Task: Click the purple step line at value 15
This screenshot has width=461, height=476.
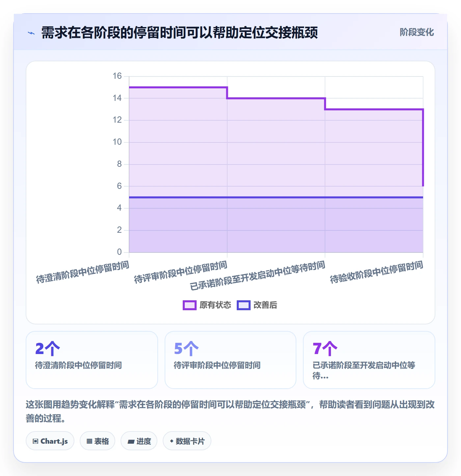Action: pyautogui.click(x=178, y=87)
